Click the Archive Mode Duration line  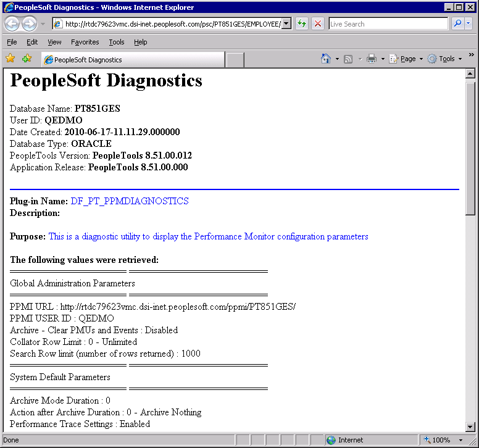[x=60, y=400]
